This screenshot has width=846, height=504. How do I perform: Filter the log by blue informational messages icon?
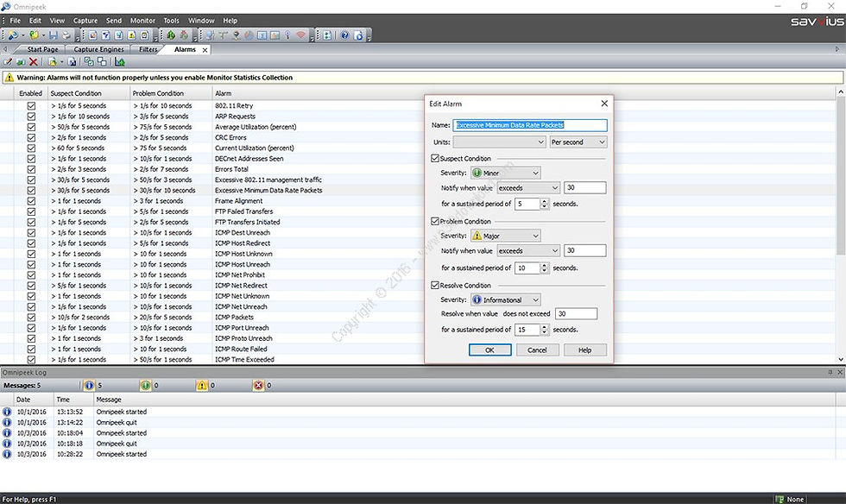(89, 385)
